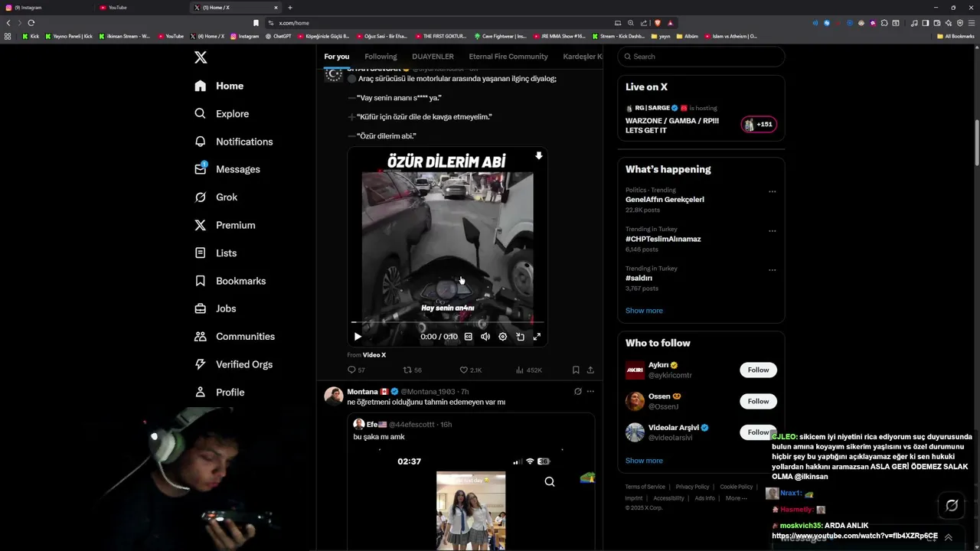This screenshot has width=980, height=551.
Task: View analytics for 452K views
Action: coord(529,370)
